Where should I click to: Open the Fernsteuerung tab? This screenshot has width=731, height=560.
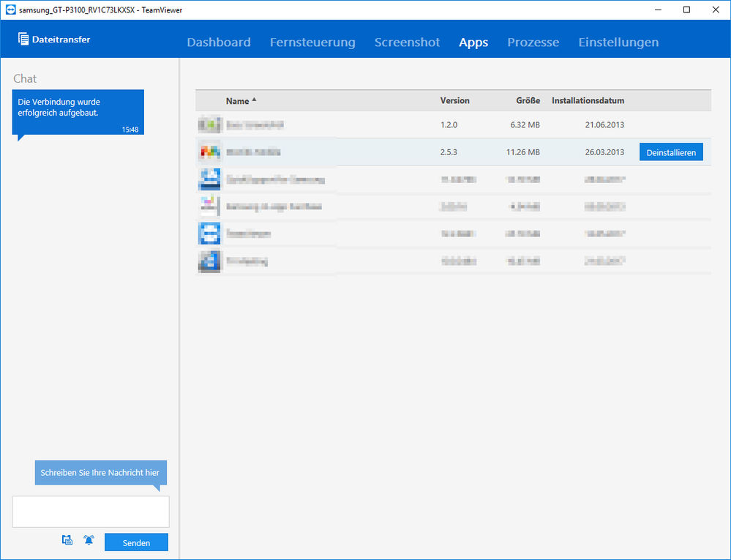(x=312, y=42)
